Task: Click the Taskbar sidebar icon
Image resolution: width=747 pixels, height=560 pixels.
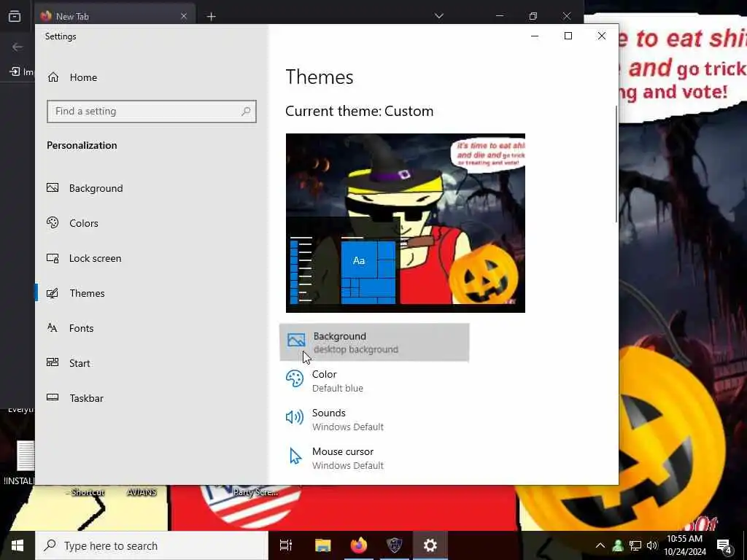Action: [x=53, y=397]
